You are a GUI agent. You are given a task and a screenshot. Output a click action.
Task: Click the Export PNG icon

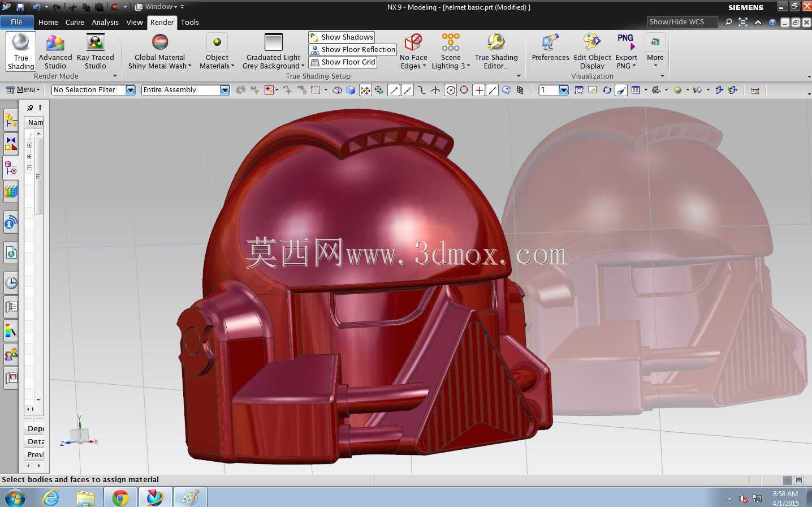click(x=626, y=42)
